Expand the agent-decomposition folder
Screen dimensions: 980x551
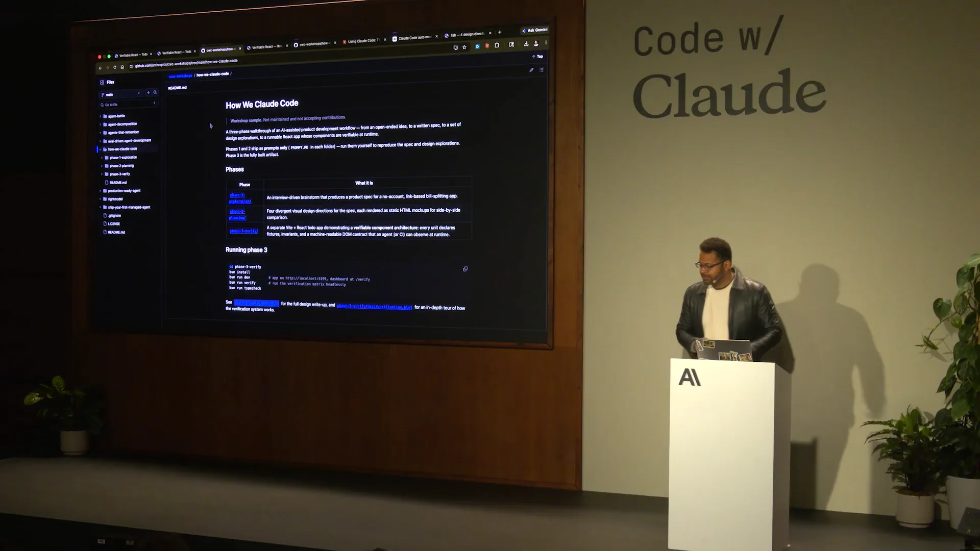click(x=101, y=124)
